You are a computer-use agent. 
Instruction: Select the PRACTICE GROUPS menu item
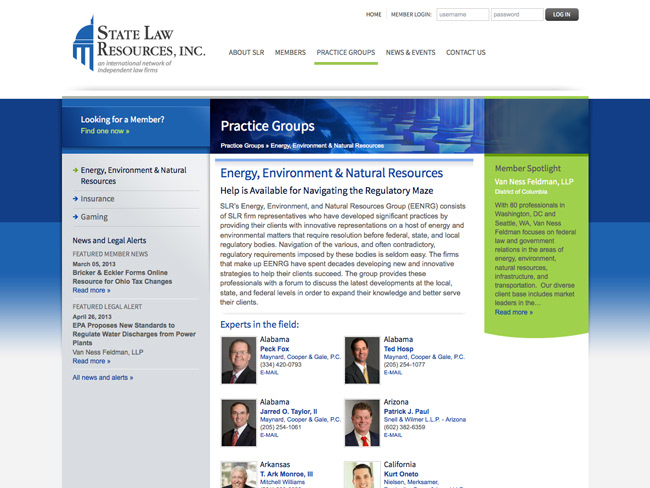(346, 53)
